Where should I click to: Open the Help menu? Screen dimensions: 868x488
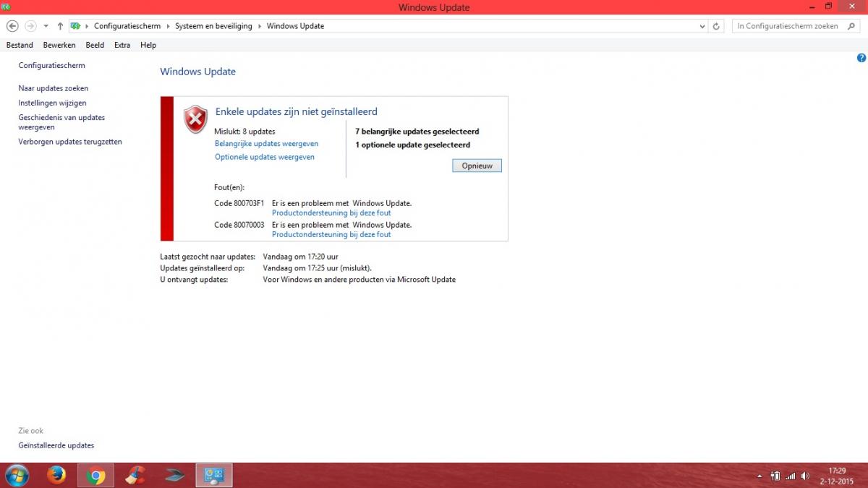click(148, 45)
